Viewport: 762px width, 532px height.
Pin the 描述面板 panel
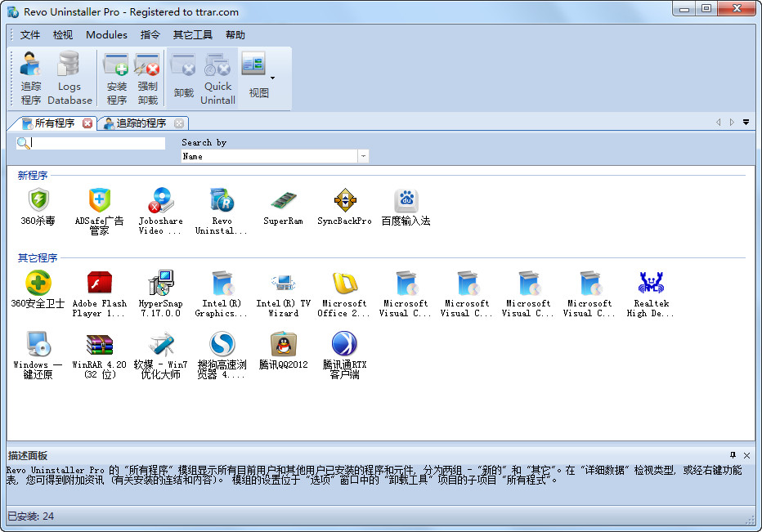click(733, 455)
